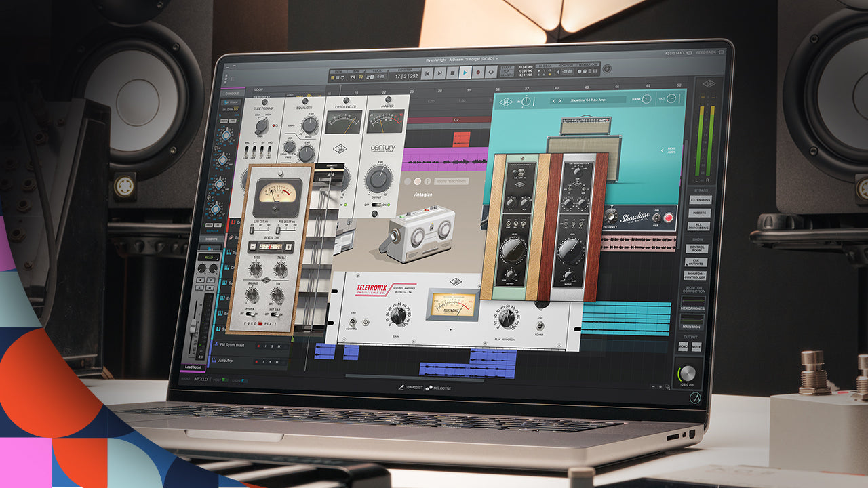Click the Reverb Time minus button on Pure Plate
868x488 pixels.
tap(252, 247)
